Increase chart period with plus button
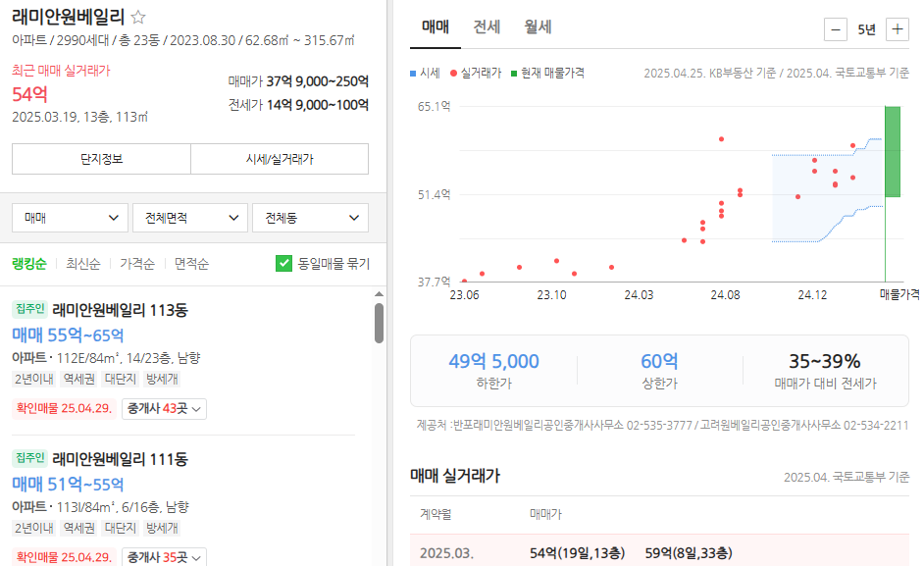 (x=897, y=29)
